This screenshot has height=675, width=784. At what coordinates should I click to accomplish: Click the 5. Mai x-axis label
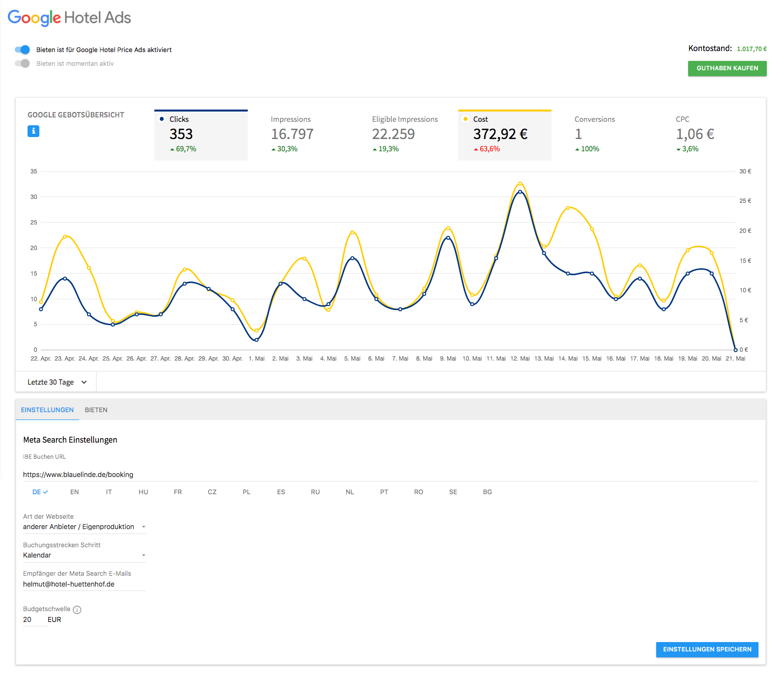click(x=352, y=359)
